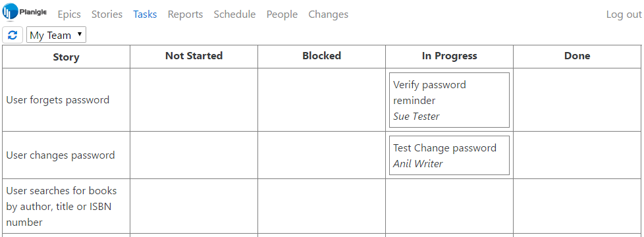The width and height of the screenshot is (644, 237).
Task: Open the Changes tab
Action: tap(328, 14)
